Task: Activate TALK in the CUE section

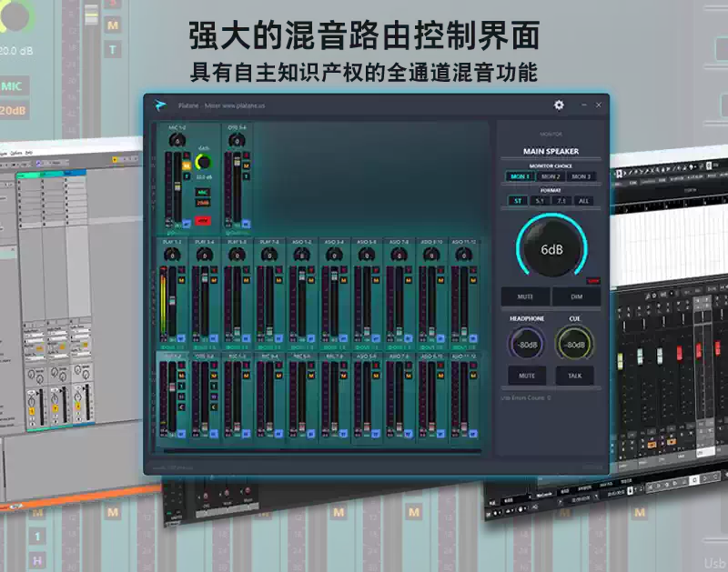Action: tap(573, 374)
